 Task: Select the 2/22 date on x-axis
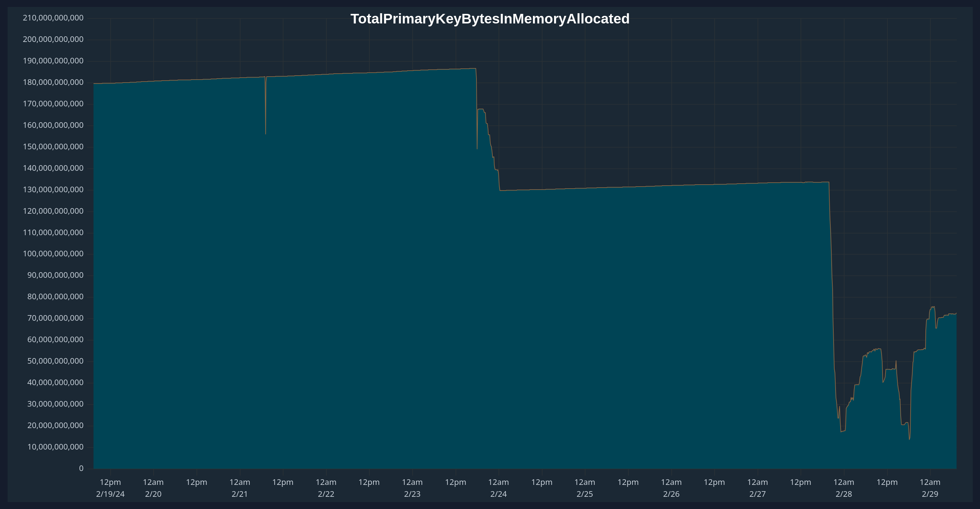326,494
